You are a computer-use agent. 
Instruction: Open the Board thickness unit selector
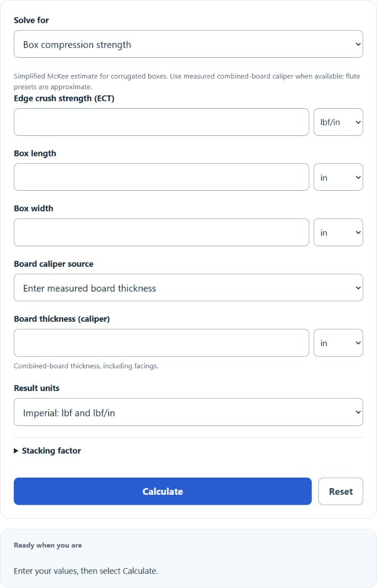(338, 343)
